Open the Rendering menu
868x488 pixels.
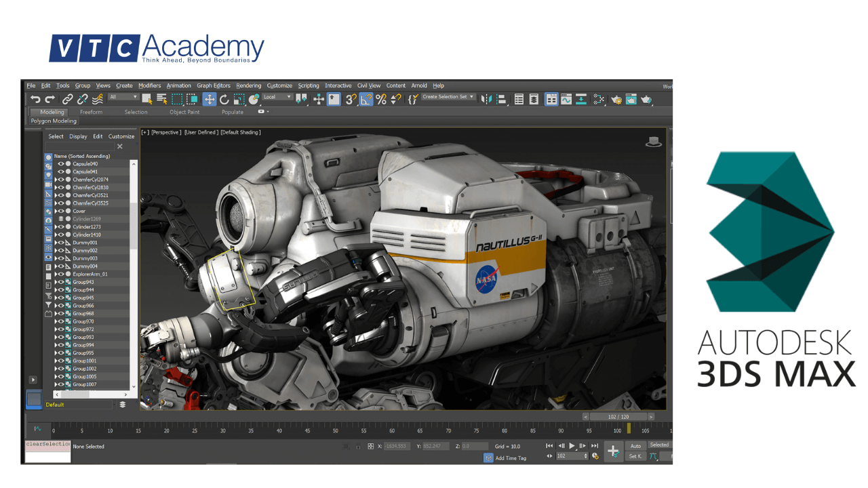(249, 85)
